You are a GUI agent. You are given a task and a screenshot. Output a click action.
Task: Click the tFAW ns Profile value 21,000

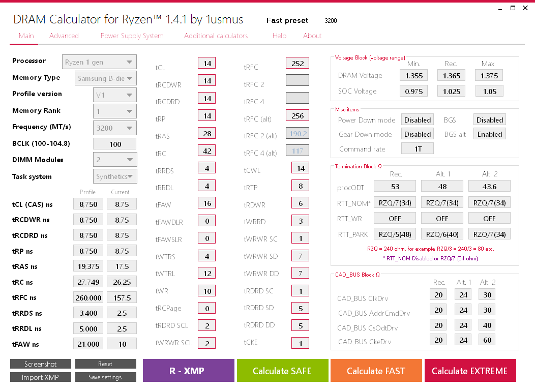[88, 344]
